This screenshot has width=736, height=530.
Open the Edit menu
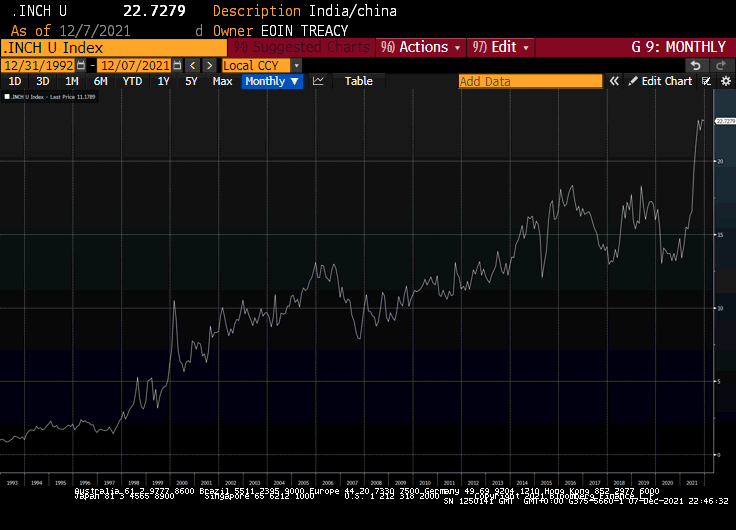[501, 47]
